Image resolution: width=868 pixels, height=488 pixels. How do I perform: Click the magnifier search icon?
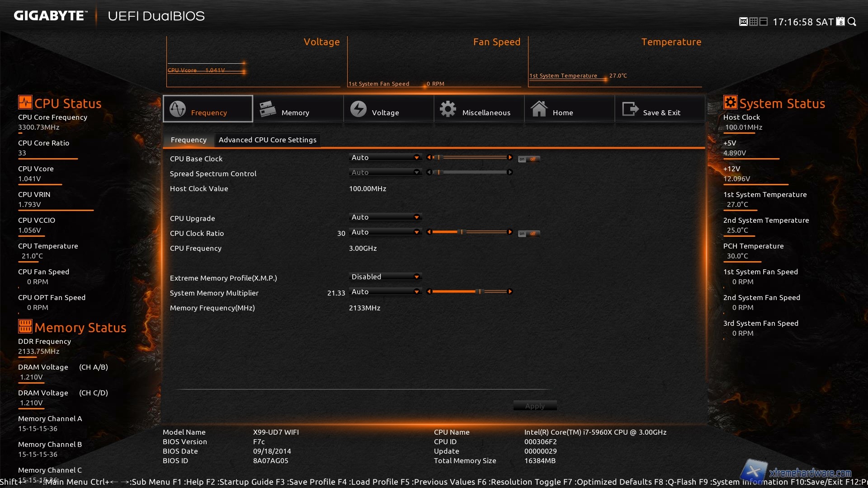click(852, 22)
